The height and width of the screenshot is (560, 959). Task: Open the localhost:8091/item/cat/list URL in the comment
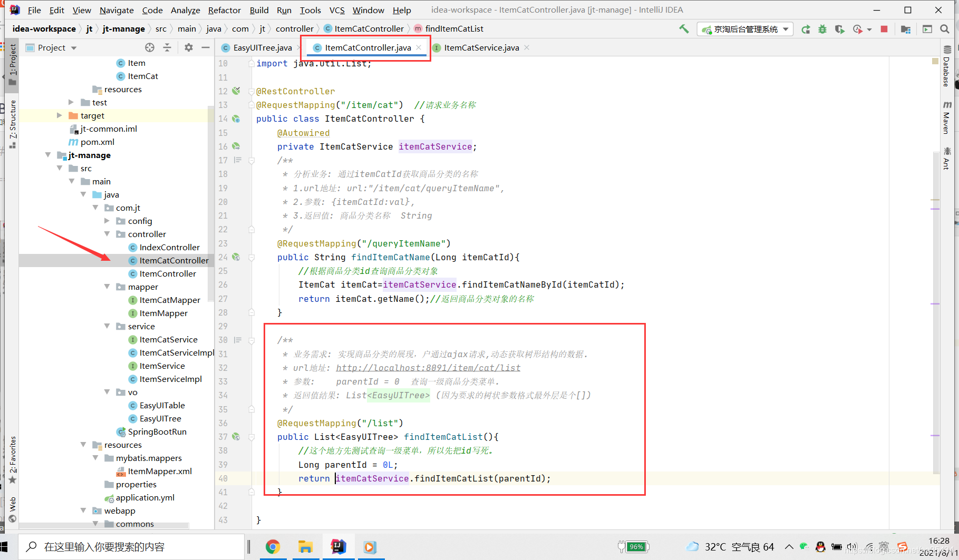click(x=428, y=368)
